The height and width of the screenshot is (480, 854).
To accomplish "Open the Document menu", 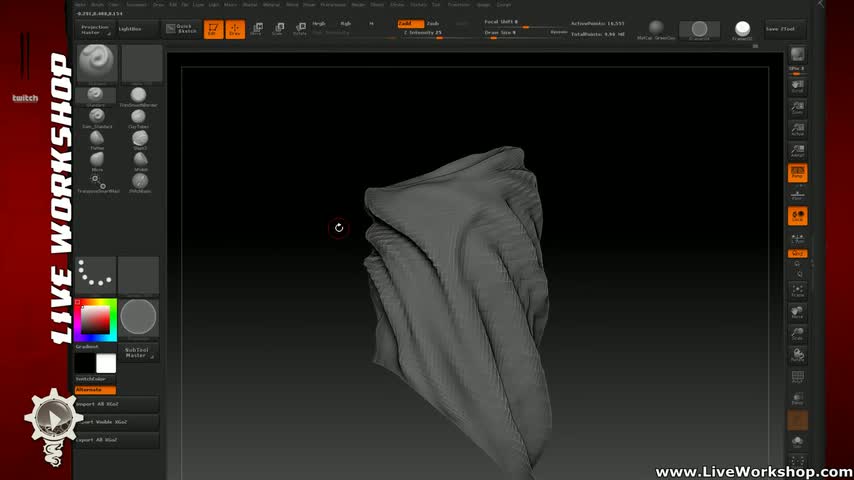I will coord(137,4).
